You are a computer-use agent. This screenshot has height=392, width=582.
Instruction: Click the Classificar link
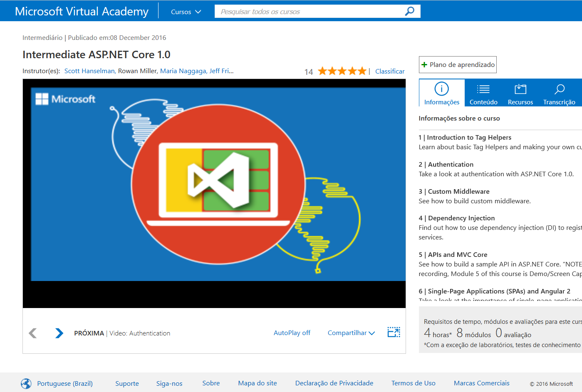390,71
